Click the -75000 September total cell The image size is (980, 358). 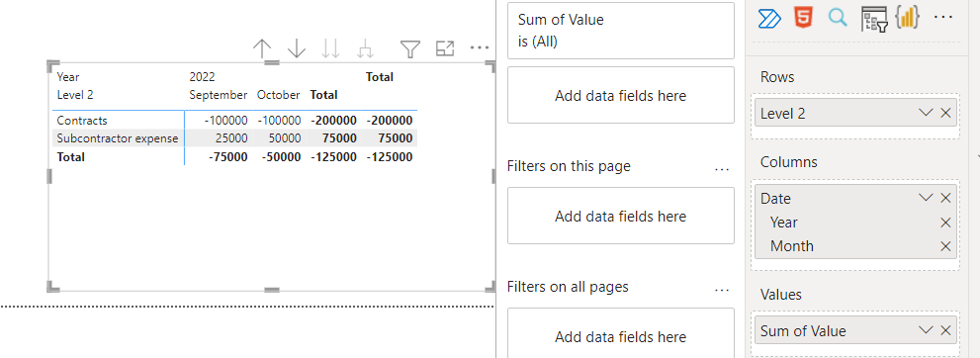point(228,157)
